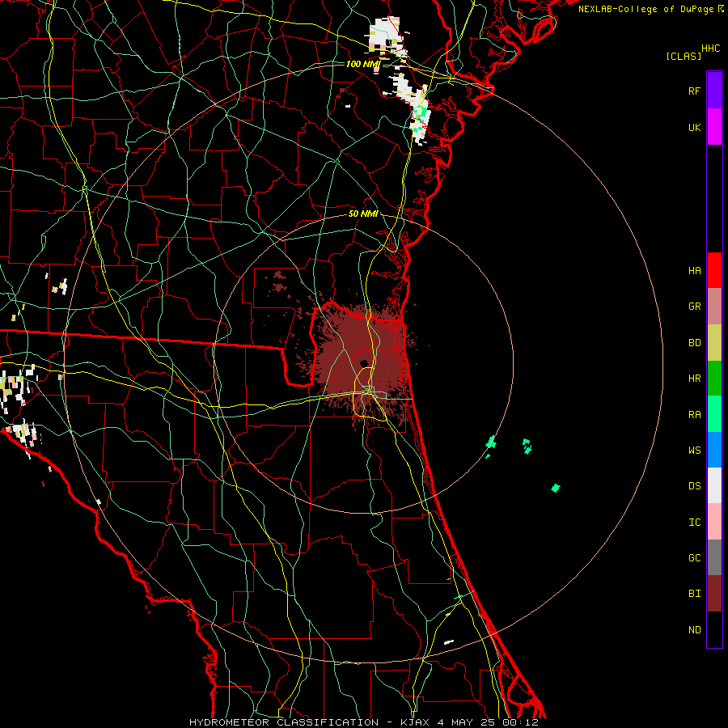728x728 pixels.
Task: Click the GR legend label
Action: pyautogui.click(x=694, y=307)
